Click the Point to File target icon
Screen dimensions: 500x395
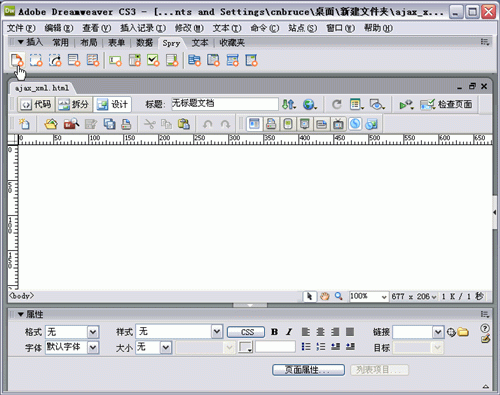(x=451, y=332)
